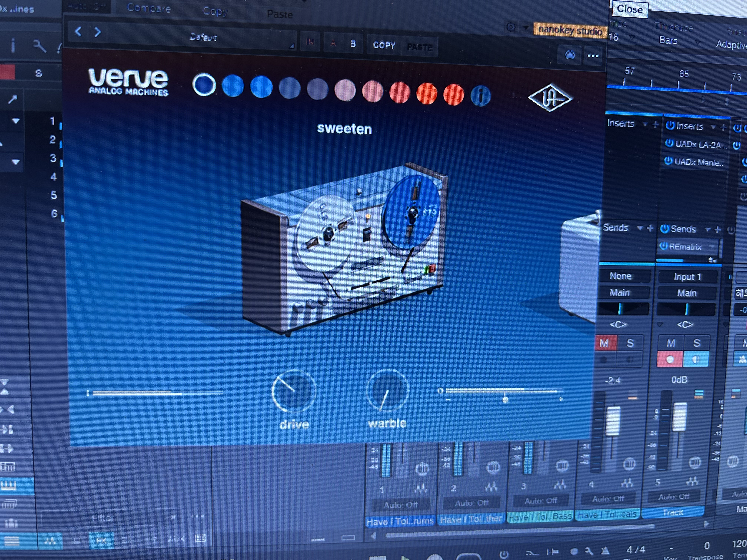Open the Default preset dropdown

(203, 37)
